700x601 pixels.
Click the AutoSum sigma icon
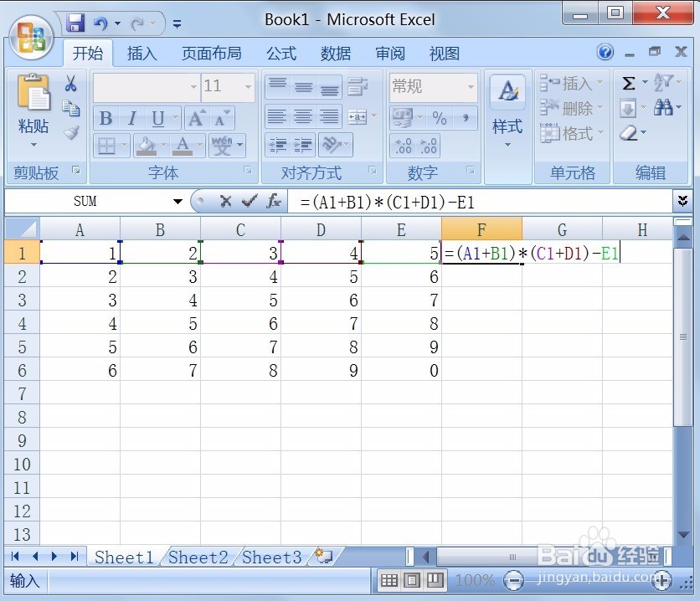point(629,84)
